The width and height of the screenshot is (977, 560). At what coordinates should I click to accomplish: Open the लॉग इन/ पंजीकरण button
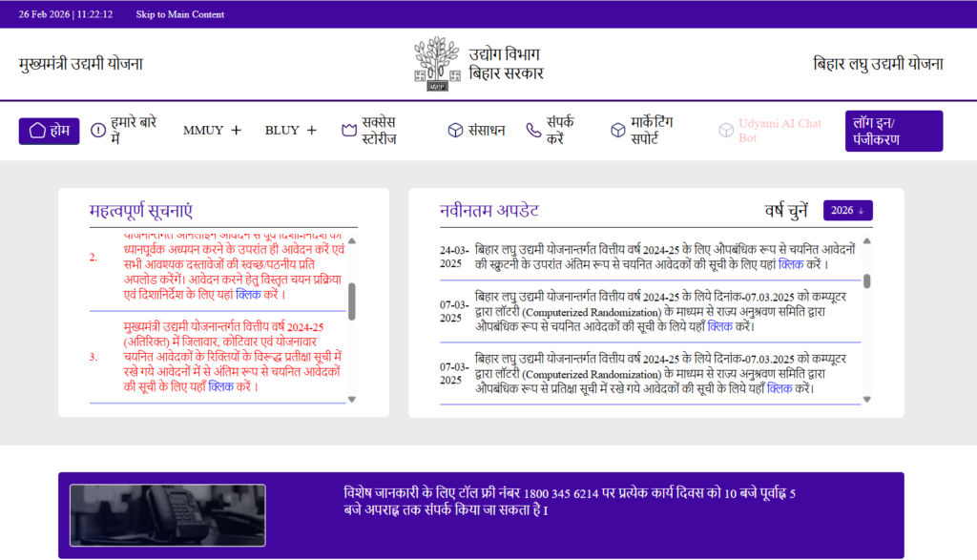tap(893, 131)
